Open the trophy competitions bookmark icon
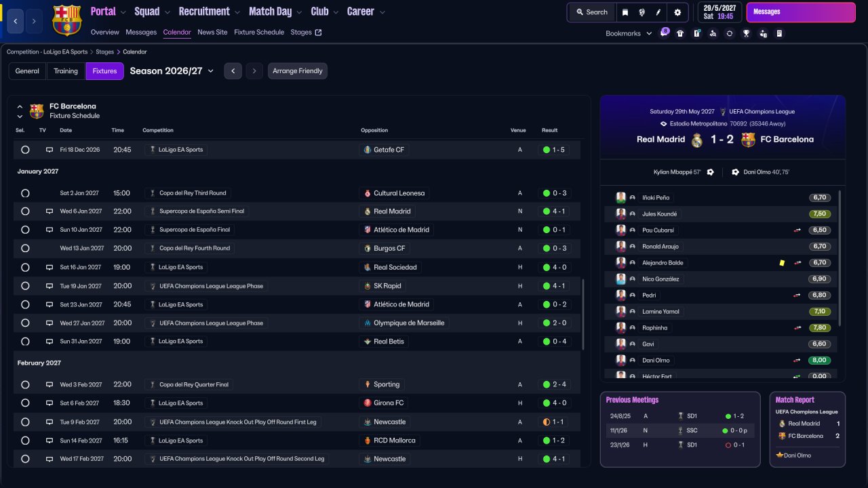868x488 pixels. pos(746,33)
